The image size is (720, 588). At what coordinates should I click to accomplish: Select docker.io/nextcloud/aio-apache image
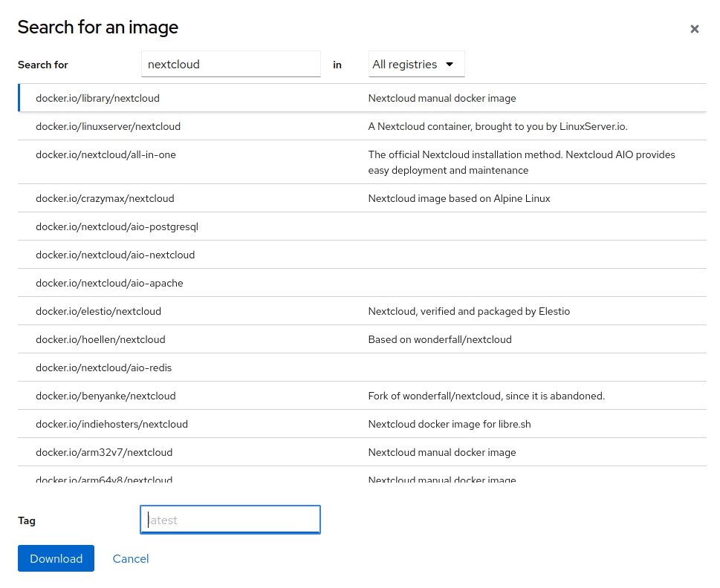(109, 283)
